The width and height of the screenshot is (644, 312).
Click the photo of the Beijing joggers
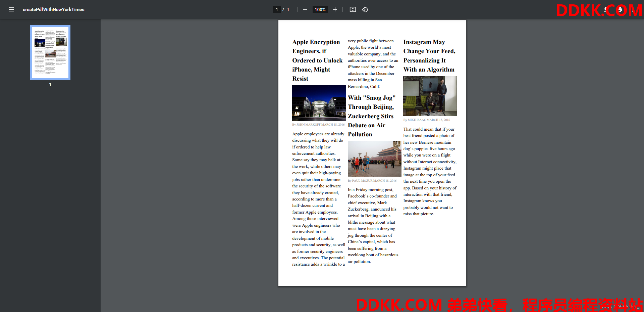(375, 159)
